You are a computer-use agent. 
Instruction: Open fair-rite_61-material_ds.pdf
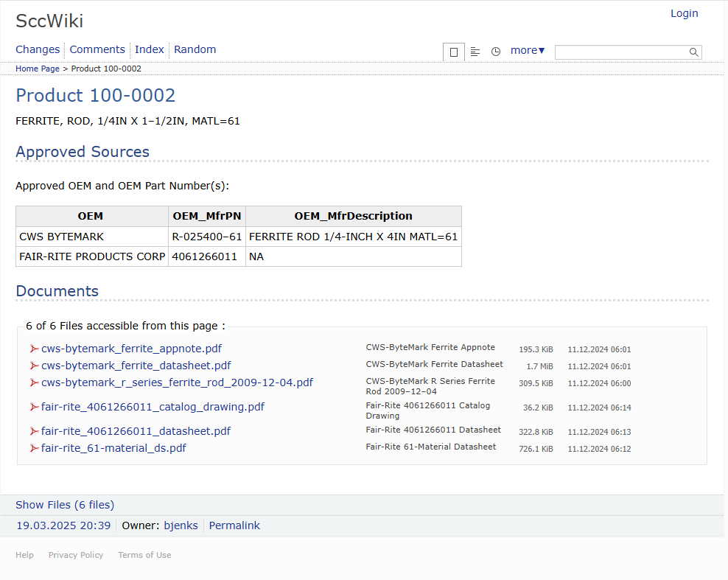pos(113,449)
